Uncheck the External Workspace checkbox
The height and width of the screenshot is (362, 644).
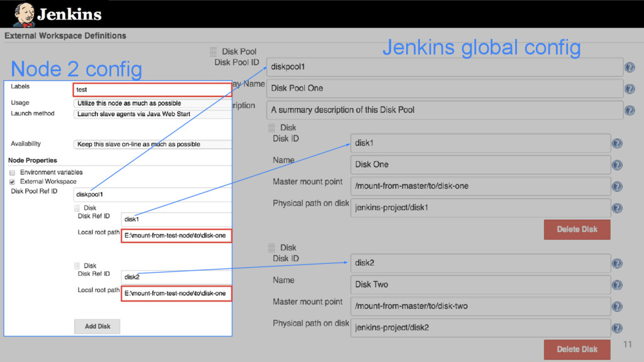point(13,182)
